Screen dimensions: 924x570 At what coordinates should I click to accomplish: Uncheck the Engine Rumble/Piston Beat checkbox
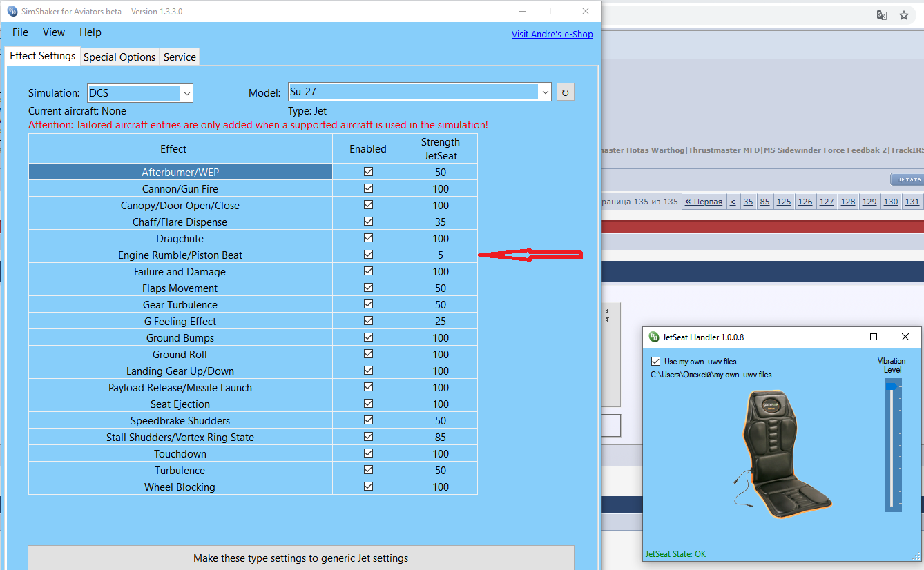pyautogui.click(x=368, y=255)
